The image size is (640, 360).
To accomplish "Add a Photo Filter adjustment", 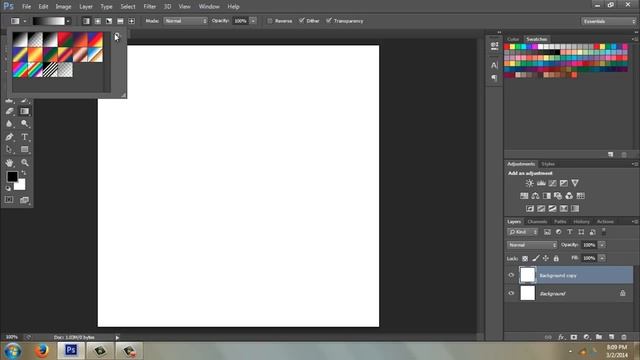I will pyautogui.click(x=558, y=196).
